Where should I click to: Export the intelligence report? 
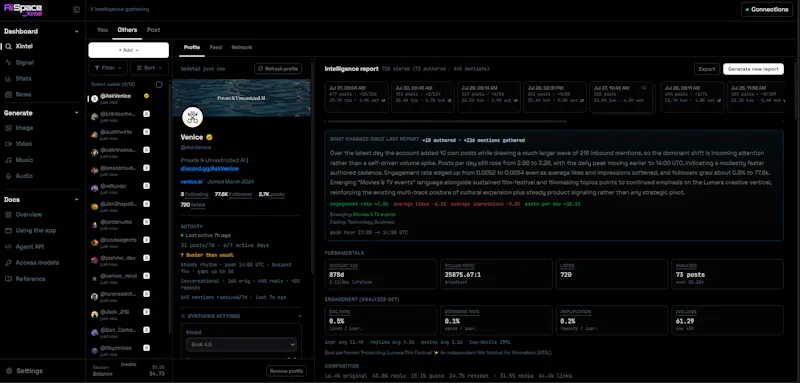(x=707, y=69)
